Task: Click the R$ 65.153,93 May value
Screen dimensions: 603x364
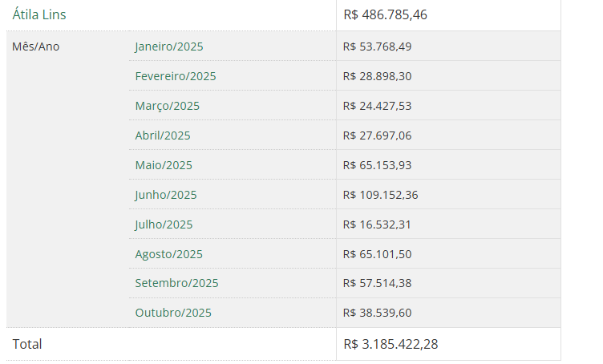Action: click(377, 165)
